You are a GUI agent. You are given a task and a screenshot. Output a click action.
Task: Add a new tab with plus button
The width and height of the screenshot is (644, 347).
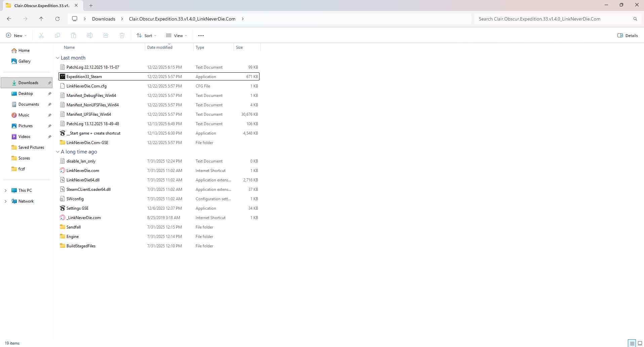pyautogui.click(x=91, y=5)
